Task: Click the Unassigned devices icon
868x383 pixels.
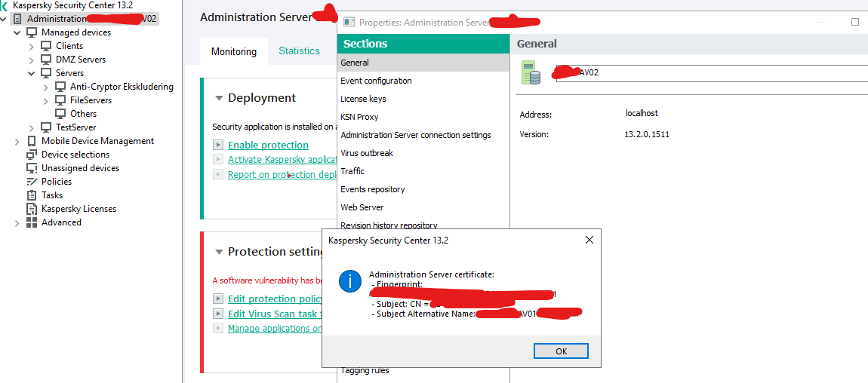Action: pos(32,168)
